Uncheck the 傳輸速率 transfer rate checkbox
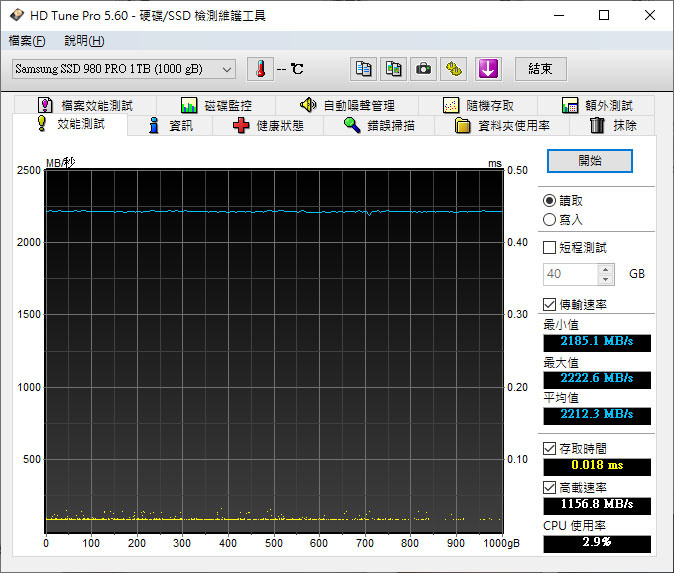The image size is (674, 573). click(x=549, y=304)
